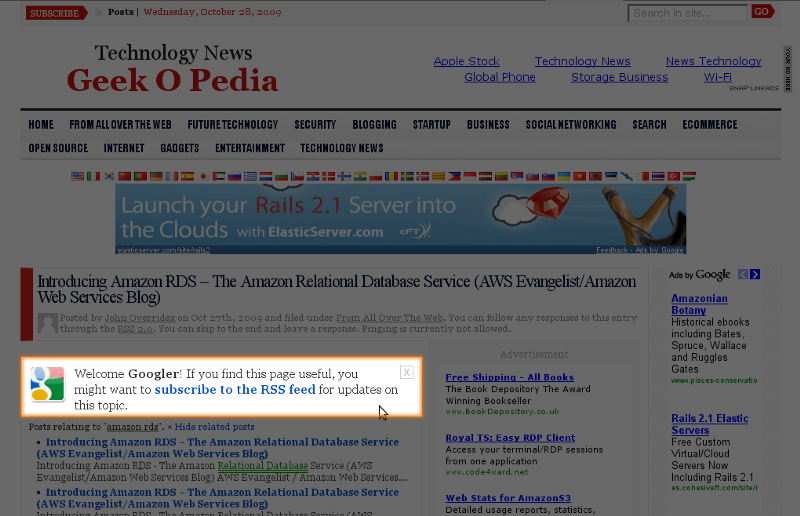
Task: Click the Google logo icon in welcome box
Action: tap(47, 385)
